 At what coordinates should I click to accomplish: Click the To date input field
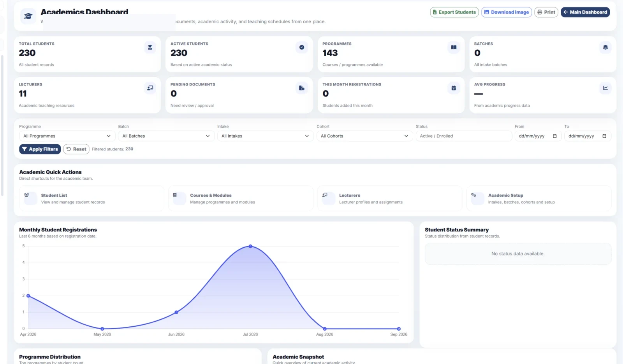click(x=588, y=136)
